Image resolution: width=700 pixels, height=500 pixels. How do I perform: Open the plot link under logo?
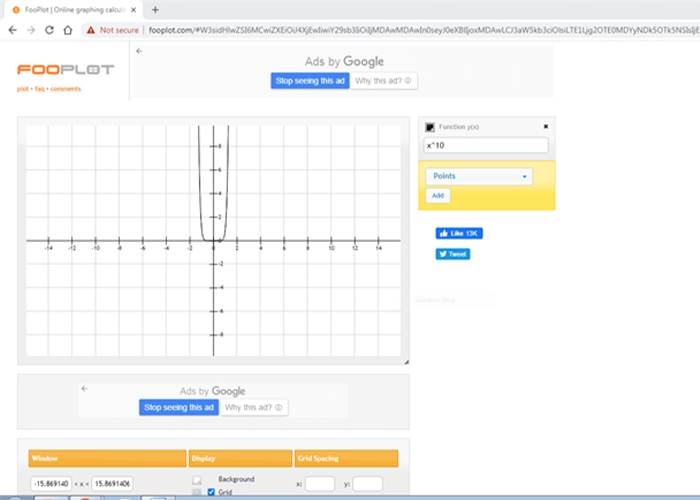click(22, 89)
